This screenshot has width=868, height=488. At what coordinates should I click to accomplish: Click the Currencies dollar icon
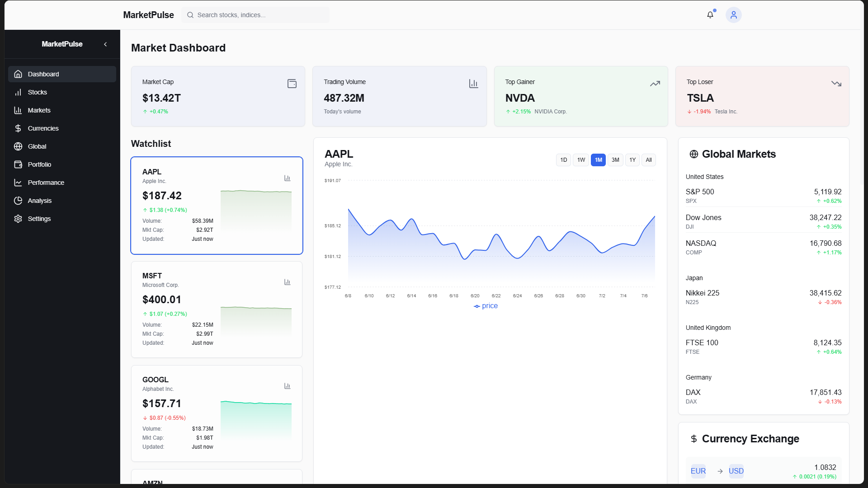[18, 128]
